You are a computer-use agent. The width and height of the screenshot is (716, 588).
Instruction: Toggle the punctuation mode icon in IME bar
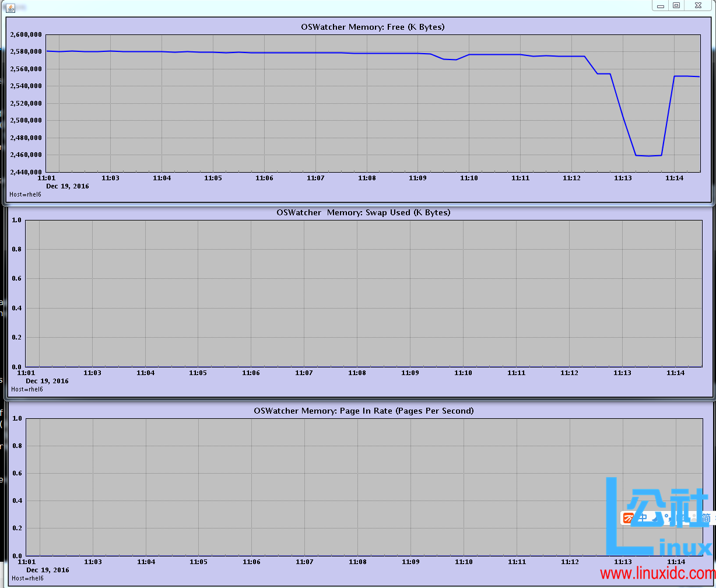666,518
